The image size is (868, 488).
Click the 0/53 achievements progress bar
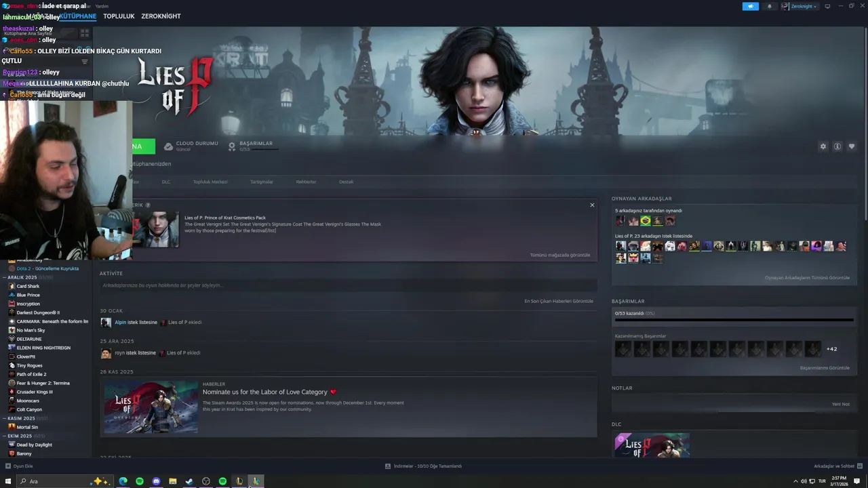(734, 320)
